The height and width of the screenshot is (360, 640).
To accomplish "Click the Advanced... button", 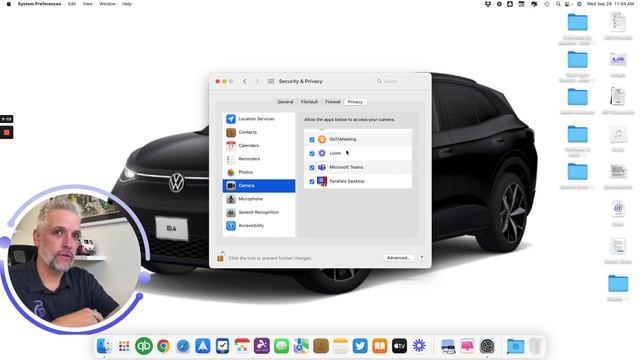I will 399,258.
